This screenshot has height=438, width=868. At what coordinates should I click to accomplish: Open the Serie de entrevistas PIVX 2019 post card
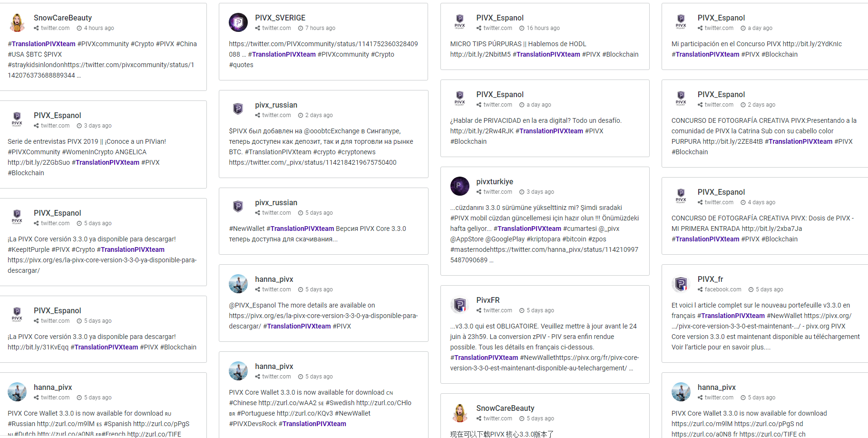(x=102, y=144)
